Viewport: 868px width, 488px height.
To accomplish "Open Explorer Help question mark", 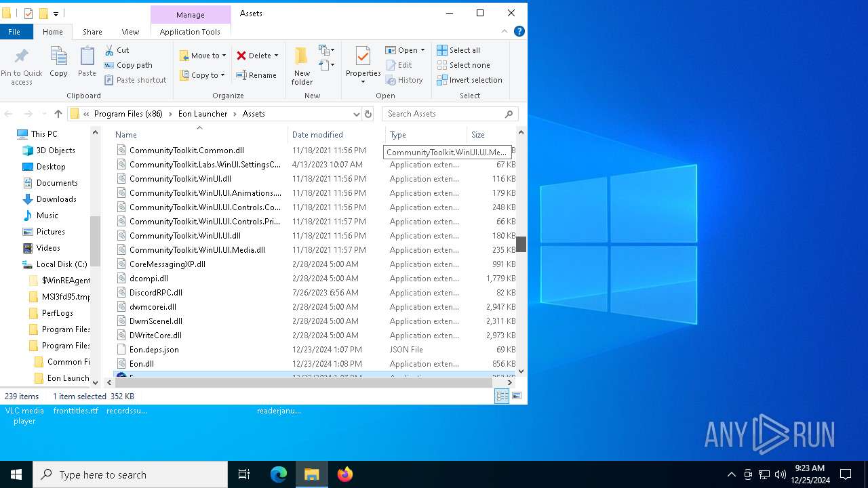I will [519, 31].
